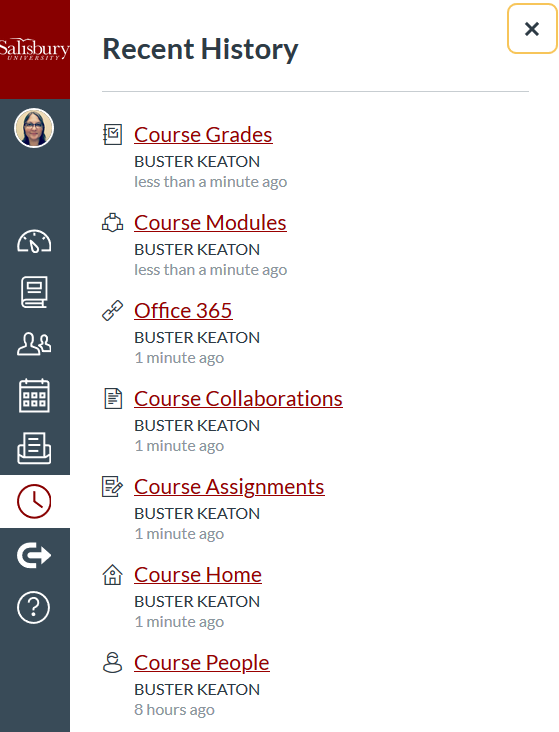Screen dimensions: 559x732
Task: Click BUSTER KEATON under Course Assignments
Action: coord(197,514)
